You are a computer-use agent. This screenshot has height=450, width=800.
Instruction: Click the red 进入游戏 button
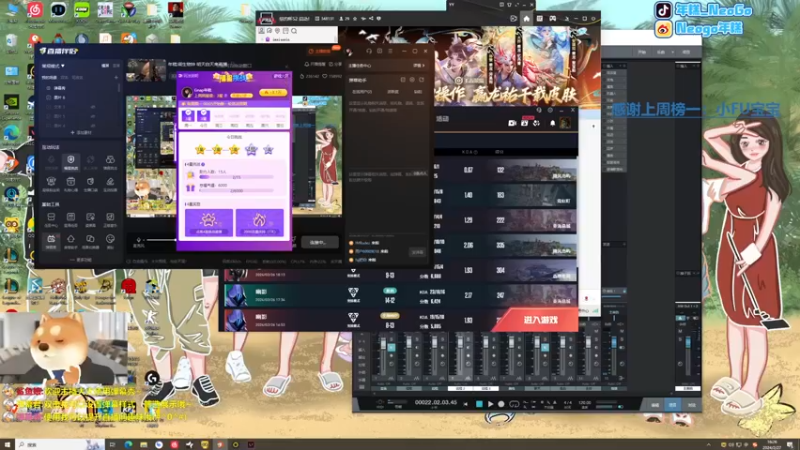[x=540, y=320]
